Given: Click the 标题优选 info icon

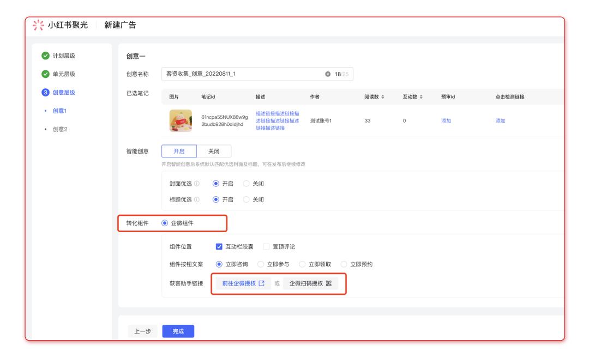Looking at the screenshot, I should 197,199.
